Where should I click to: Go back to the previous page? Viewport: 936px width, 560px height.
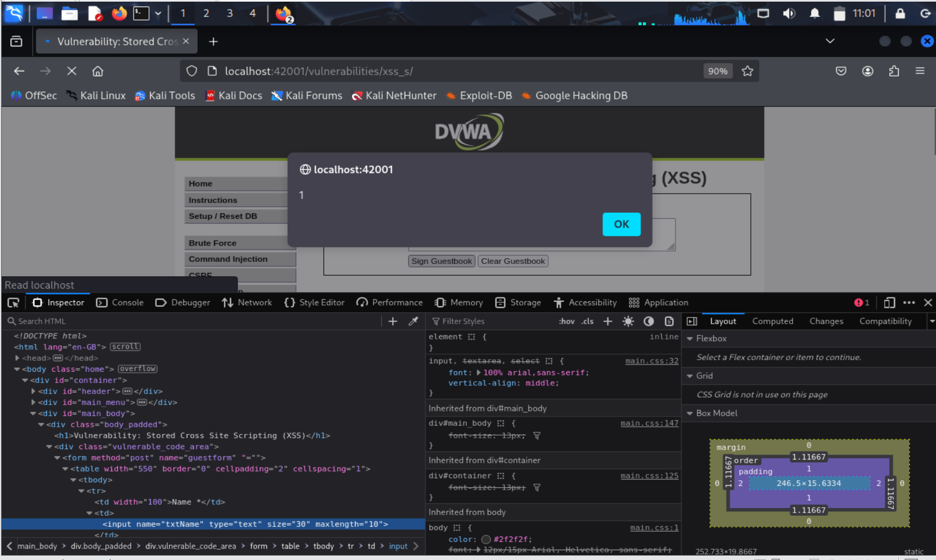click(19, 71)
